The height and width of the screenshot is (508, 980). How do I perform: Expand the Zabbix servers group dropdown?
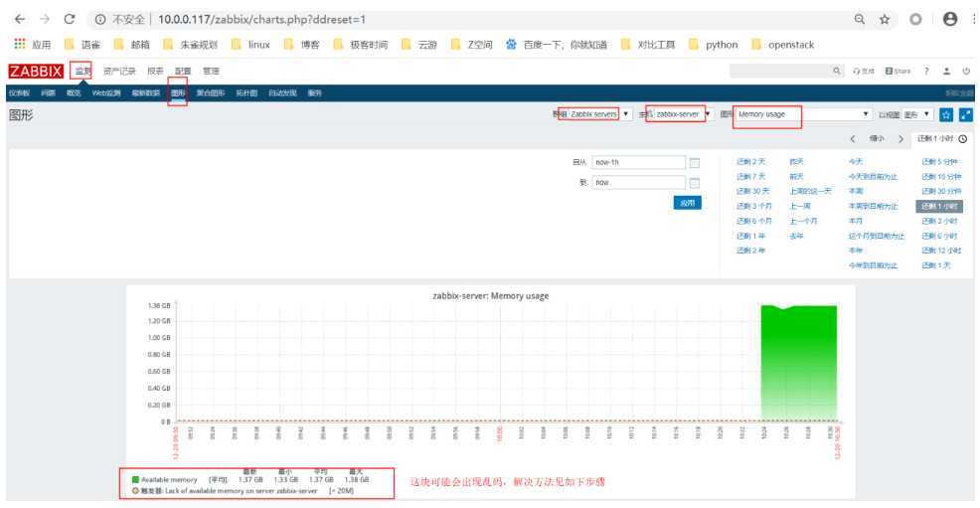[x=600, y=114]
